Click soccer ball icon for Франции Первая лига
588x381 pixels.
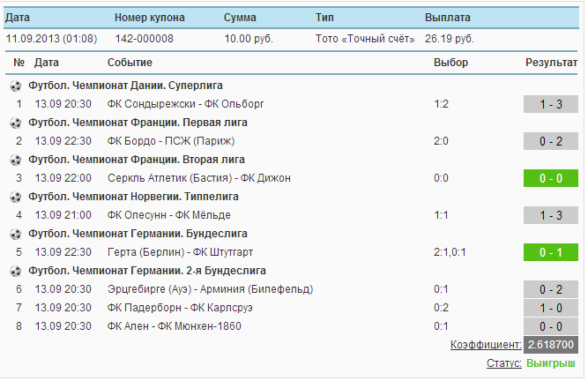coord(15,123)
